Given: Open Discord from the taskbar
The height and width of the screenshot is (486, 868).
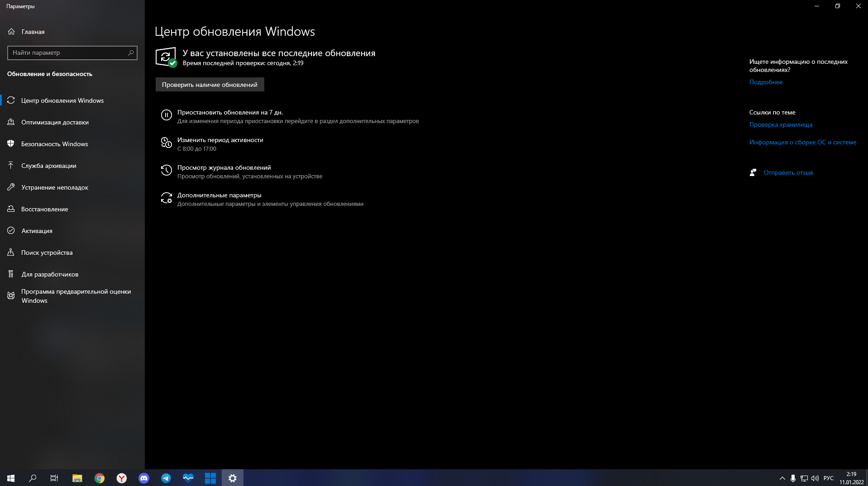Looking at the screenshot, I should pos(144,478).
